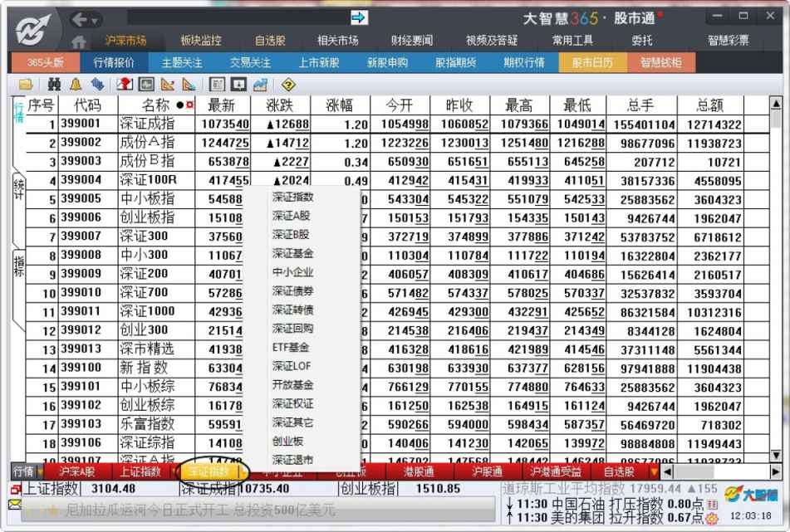Viewport: 790px width, 532px height.
Task: Click the document list view icon
Action: 217,85
